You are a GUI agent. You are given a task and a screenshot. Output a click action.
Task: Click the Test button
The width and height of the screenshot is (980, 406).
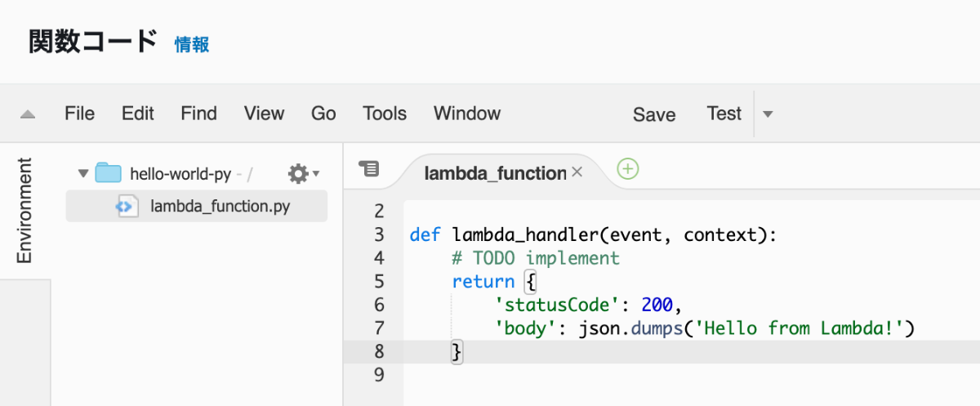(724, 114)
